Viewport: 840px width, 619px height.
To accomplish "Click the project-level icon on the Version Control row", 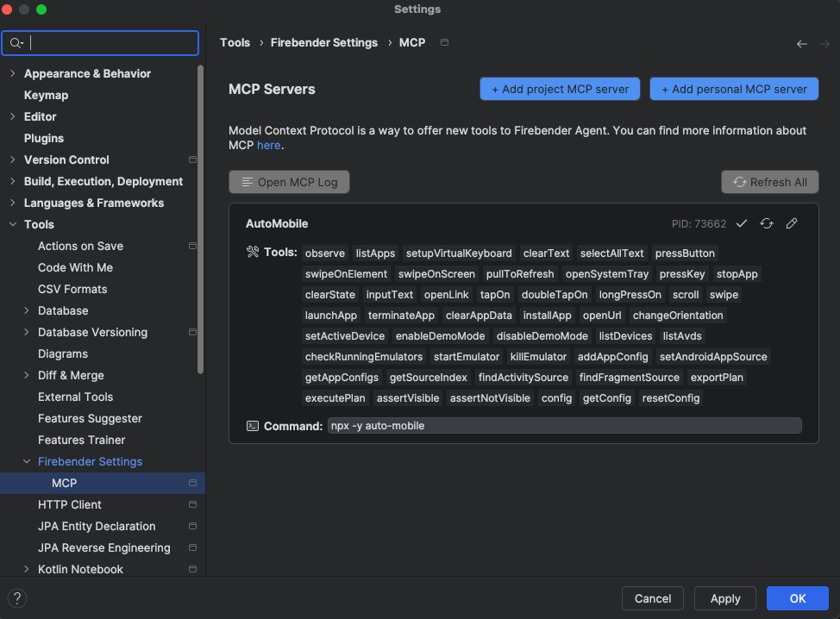I will 192,159.
